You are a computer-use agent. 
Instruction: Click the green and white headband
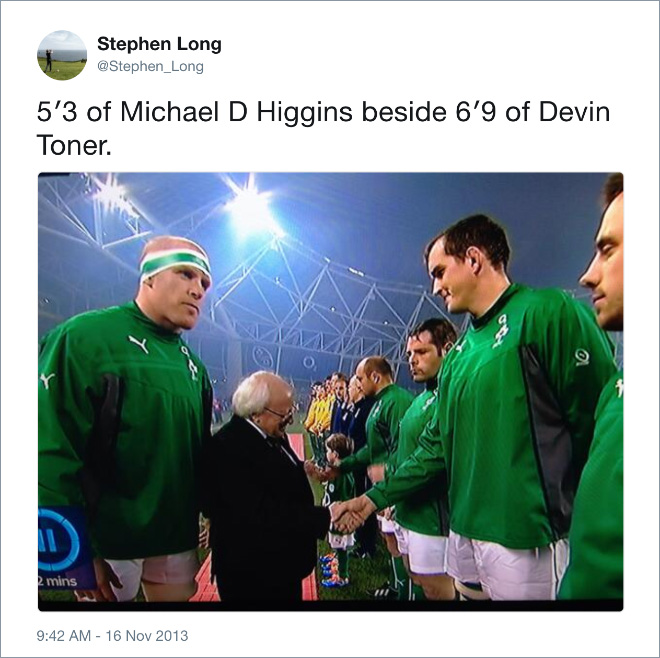pos(175,262)
